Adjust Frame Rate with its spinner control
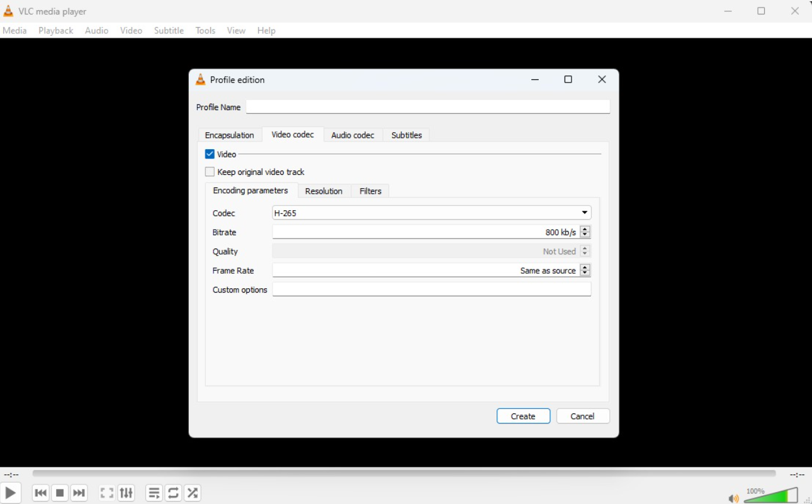The image size is (812, 504). point(585,270)
